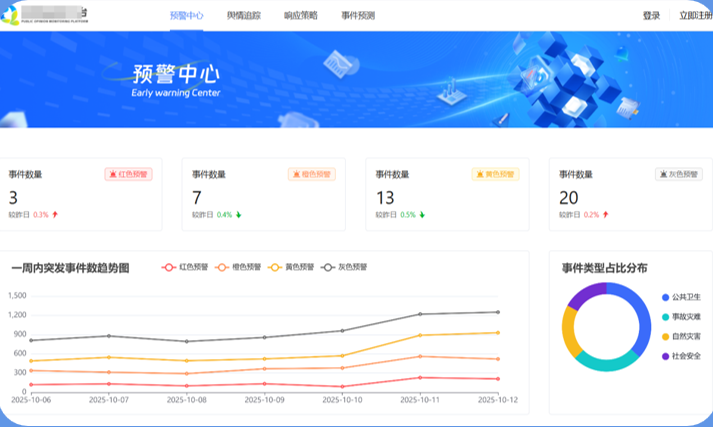
Task: Click yellow donut segment for 自然灾害
Action: click(x=569, y=333)
